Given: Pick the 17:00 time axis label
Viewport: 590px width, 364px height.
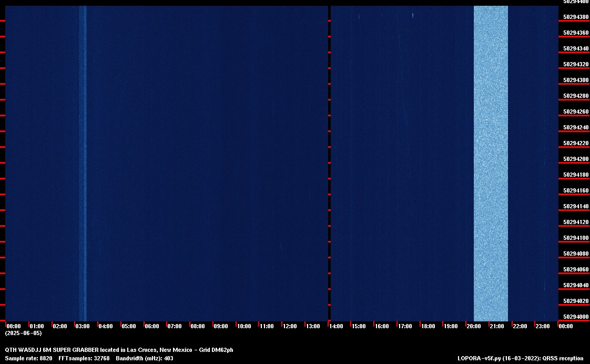Looking at the screenshot, I should (x=405, y=326).
